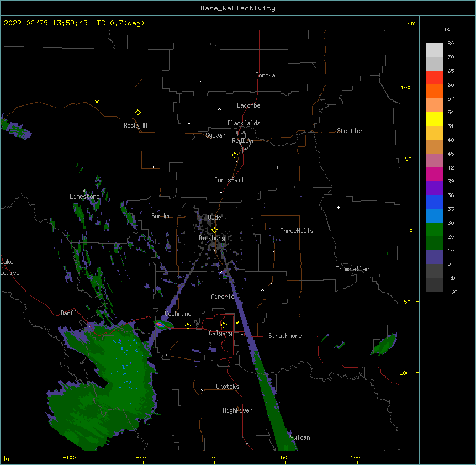Click the Strathmore label
This screenshot has width=476, height=465.
click(285, 336)
